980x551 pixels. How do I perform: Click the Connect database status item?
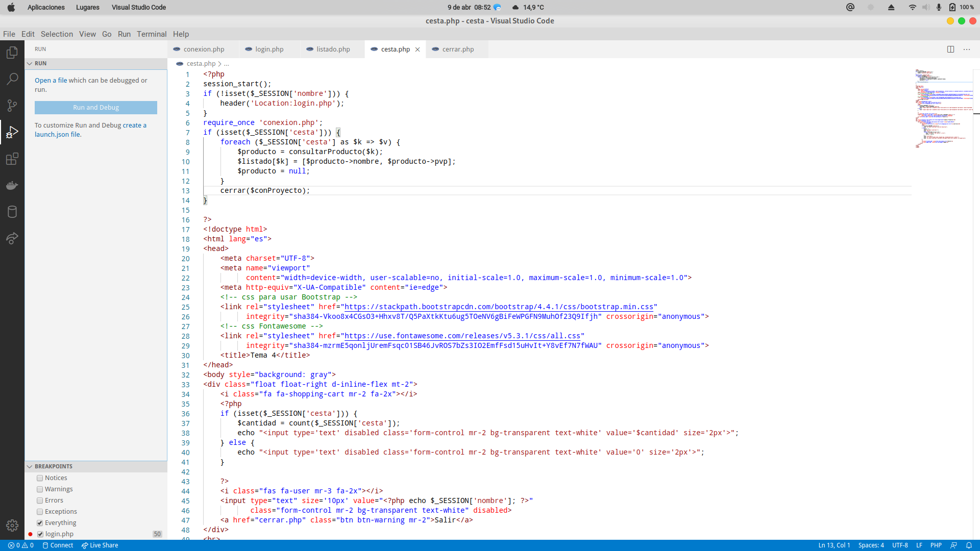coord(58,545)
